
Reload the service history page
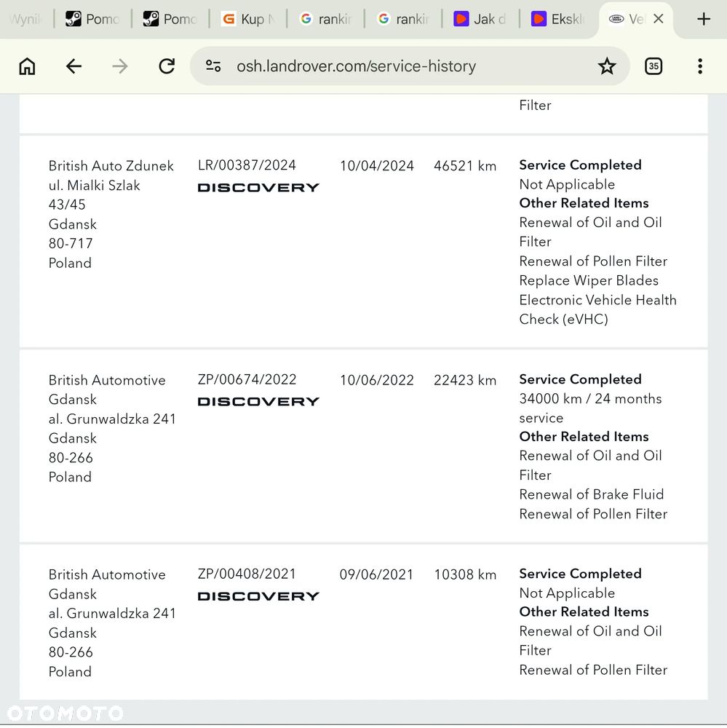pyautogui.click(x=167, y=66)
